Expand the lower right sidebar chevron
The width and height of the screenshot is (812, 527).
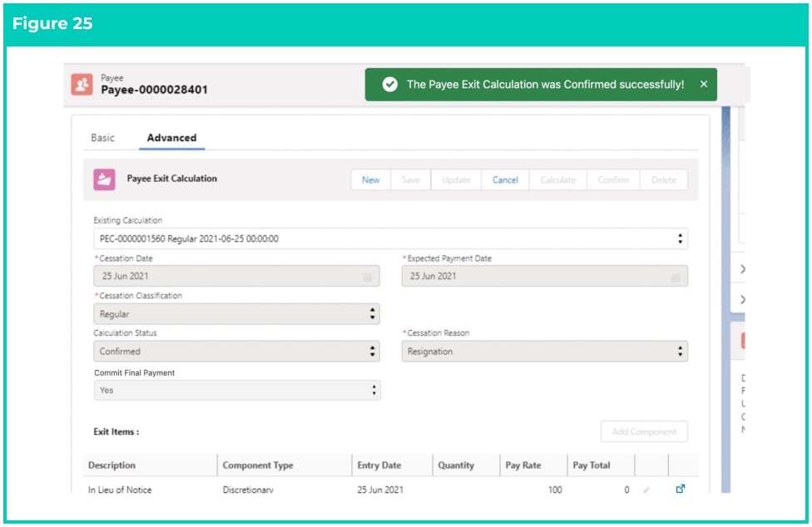pos(743,299)
